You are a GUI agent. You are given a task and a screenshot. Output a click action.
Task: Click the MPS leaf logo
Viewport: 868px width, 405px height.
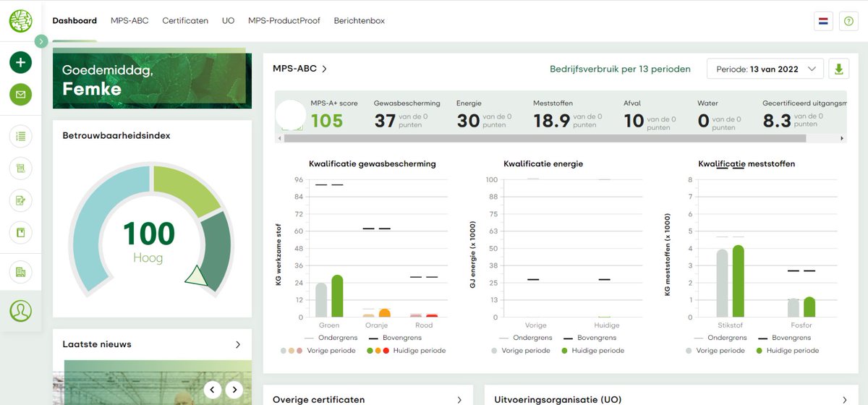[x=20, y=21]
